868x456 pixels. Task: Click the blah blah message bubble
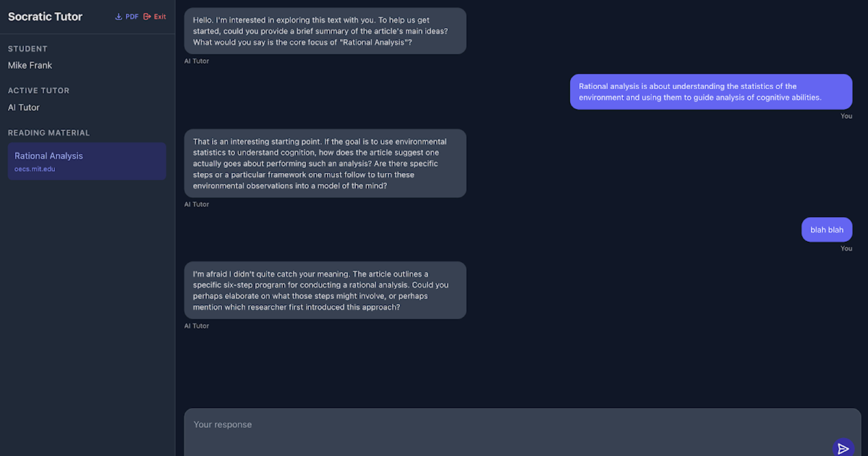point(827,230)
